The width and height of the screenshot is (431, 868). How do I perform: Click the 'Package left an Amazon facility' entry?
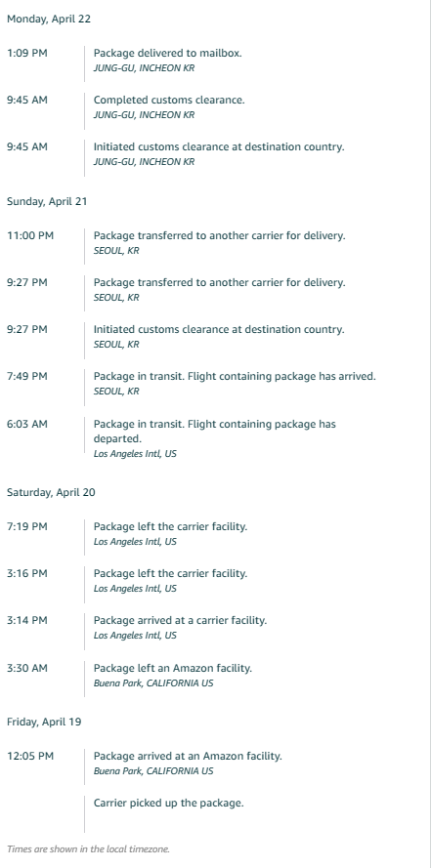tap(173, 668)
